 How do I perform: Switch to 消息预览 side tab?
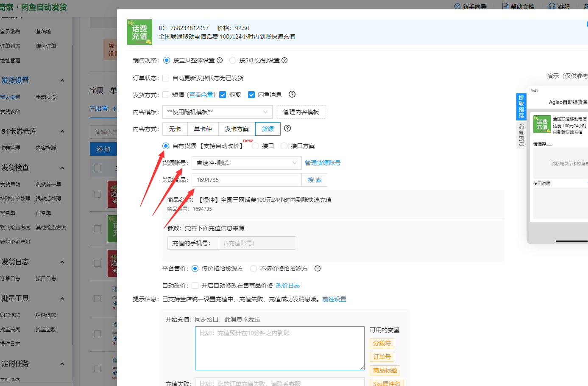point(521,135)
